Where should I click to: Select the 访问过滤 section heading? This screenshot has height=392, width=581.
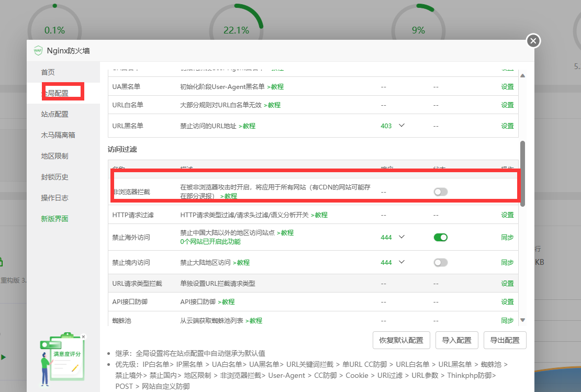tap(122, 149)
